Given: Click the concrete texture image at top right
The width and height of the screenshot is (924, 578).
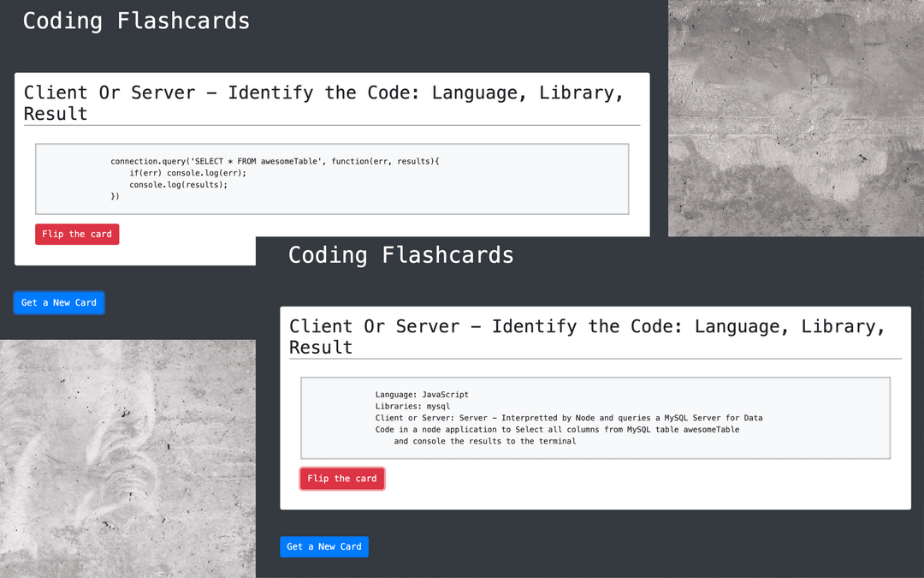Looking at the screenshot, I should (796, 118).
